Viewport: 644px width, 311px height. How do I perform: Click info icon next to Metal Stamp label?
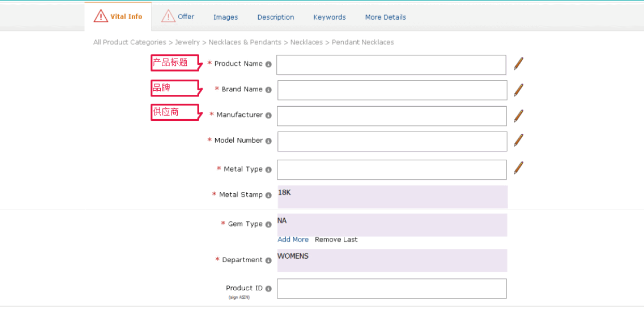click(x=269, y=195)
